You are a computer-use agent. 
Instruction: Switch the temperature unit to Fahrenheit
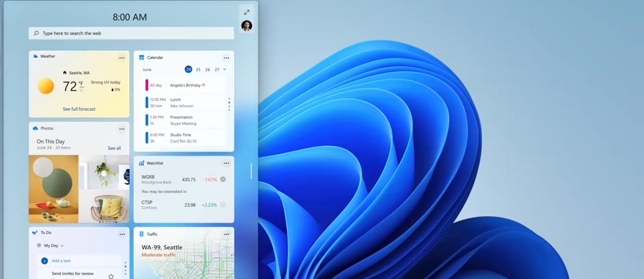pyautogui.click(x=81, y=83)
